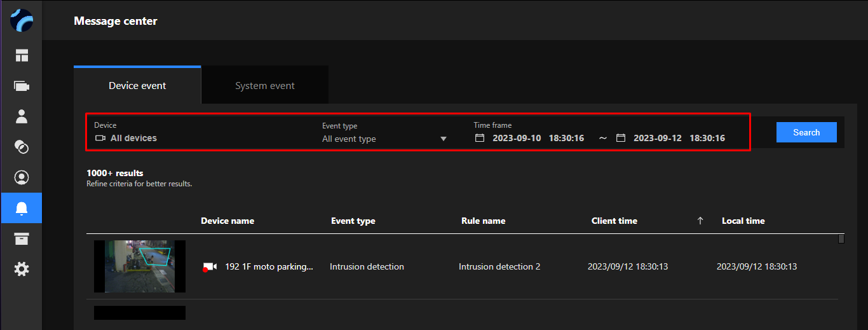The image size is (868, 330).
Task: Open the layout view icon in sidebar
Action: [22, 55]
